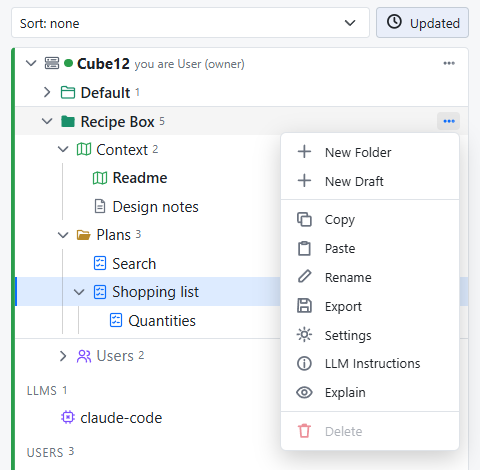This screenshot has height=470, width=480.
Task: Click the Copy pages icon
Action: pos(304,219)
